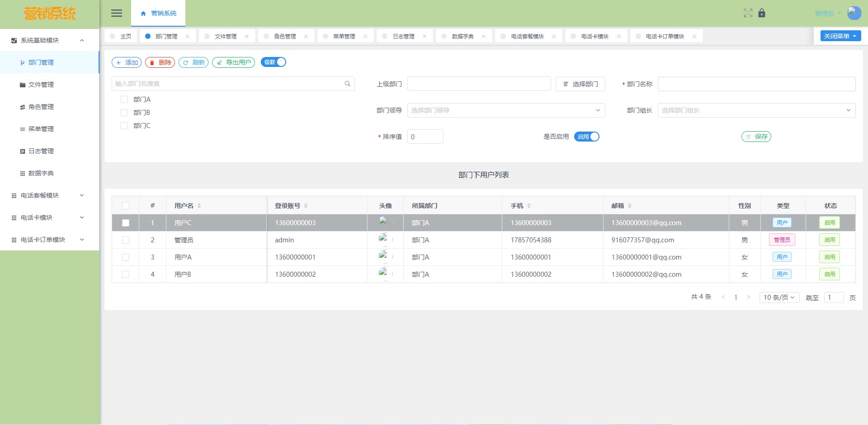This screenshot has height=425, width=868.
Task: Close the 文件管理 tab with its X
Action: (x=247, y=36)
